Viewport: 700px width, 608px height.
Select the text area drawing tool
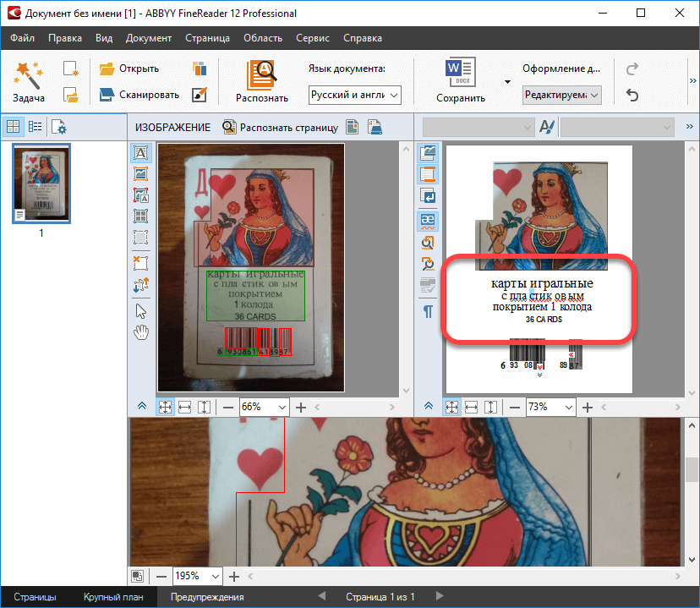[141, 153]
